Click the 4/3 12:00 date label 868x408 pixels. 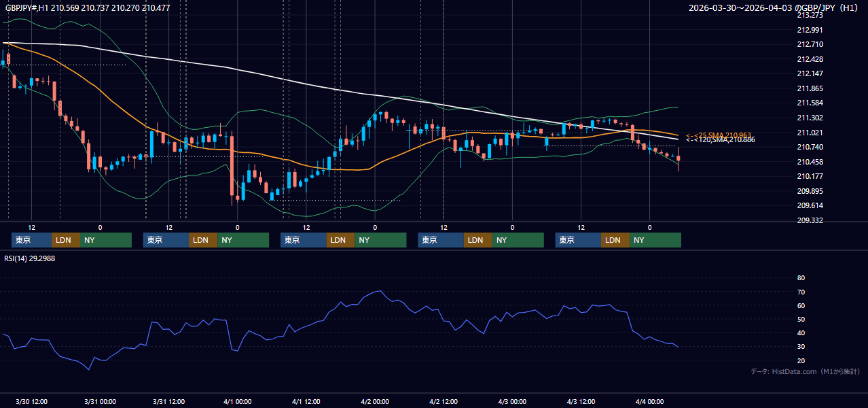(x=581, y=401)
